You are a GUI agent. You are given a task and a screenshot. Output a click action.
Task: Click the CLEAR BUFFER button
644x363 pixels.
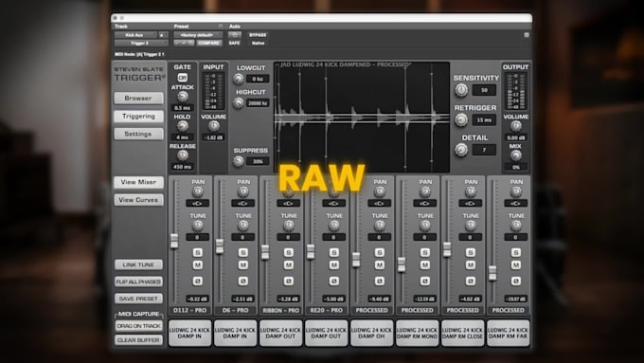click(x=138, y=340)
